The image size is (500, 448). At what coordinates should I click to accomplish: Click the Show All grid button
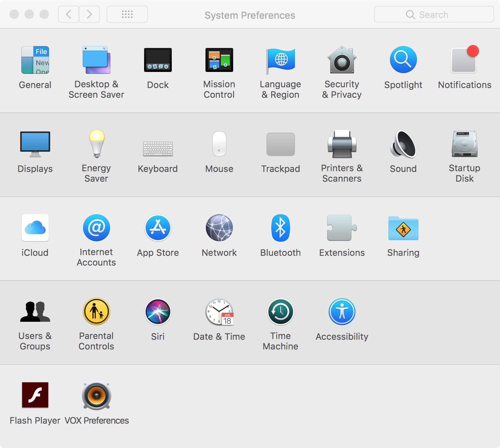click(x=127, y=15)
